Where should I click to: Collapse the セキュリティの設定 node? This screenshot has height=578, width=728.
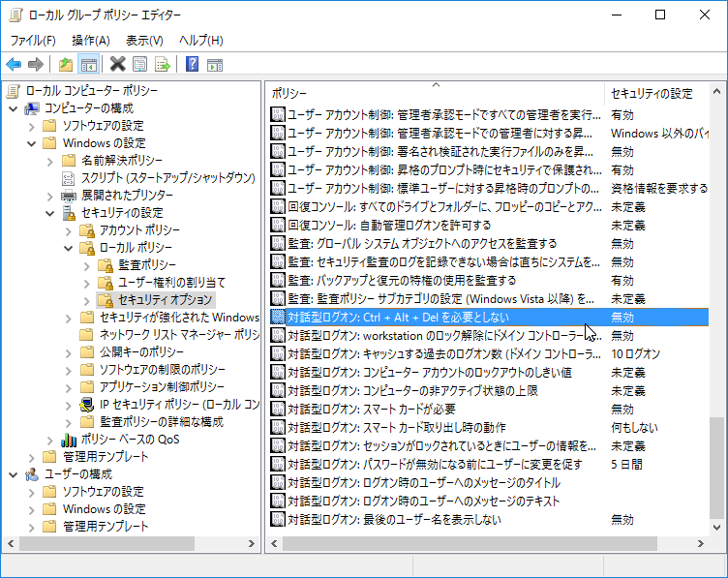click(50, 214)
